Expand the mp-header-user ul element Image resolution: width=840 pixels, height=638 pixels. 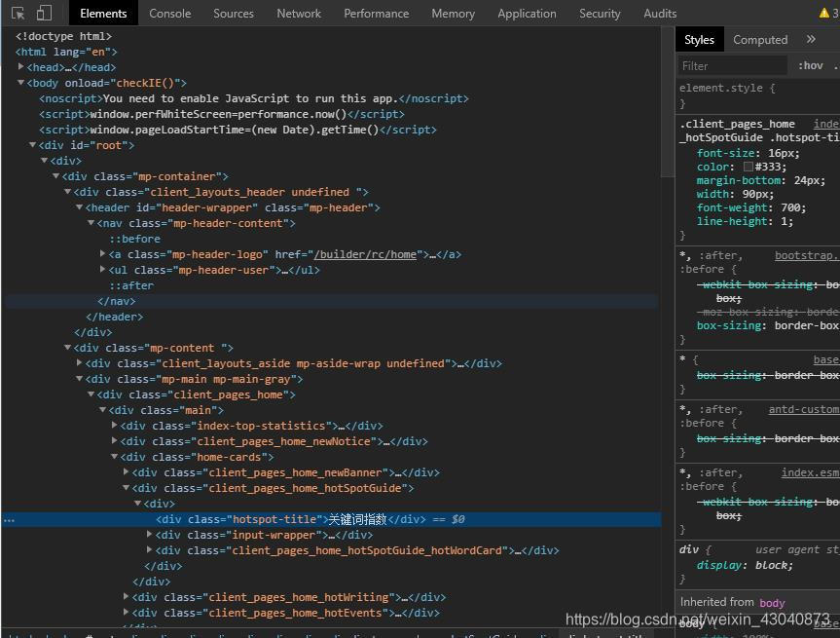point(102,269)
